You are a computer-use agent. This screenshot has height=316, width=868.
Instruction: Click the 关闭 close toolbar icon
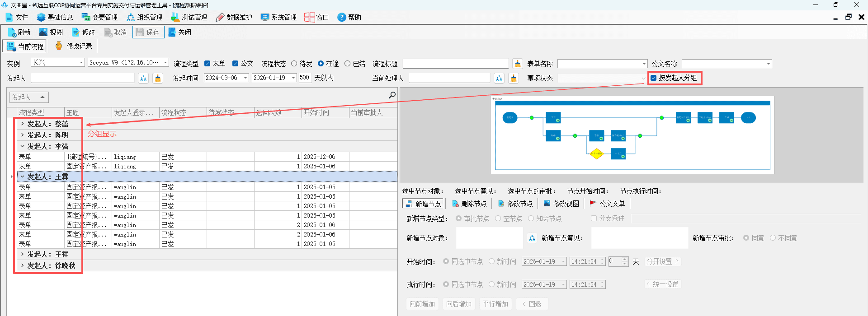[172, 32]
